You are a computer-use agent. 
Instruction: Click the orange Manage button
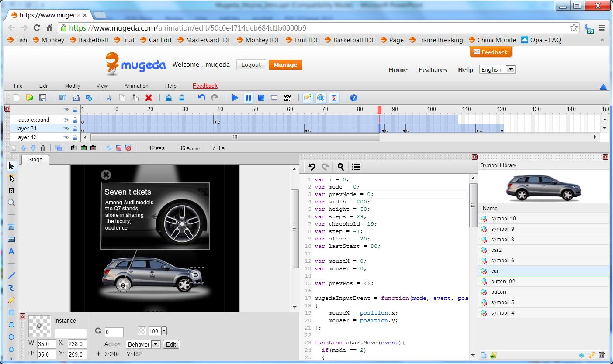[x=285, y=65]
